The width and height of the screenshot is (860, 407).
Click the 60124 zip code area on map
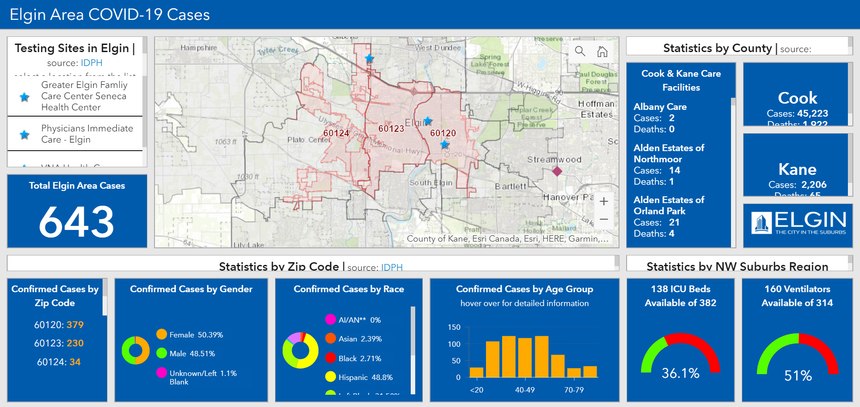337,134
